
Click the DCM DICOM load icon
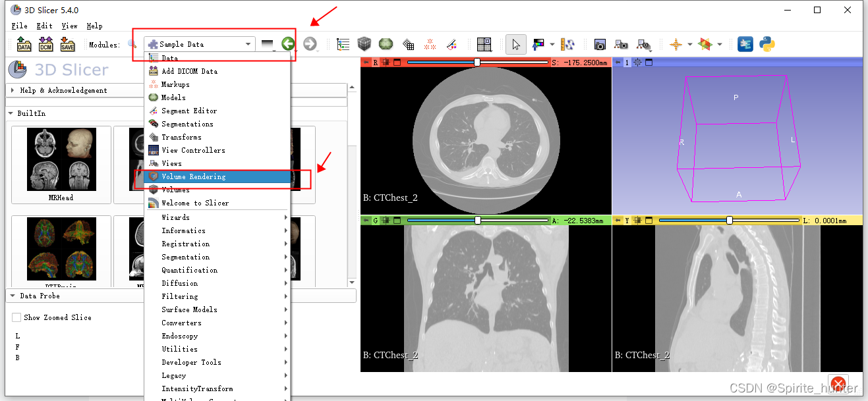(x=45, y=44)
